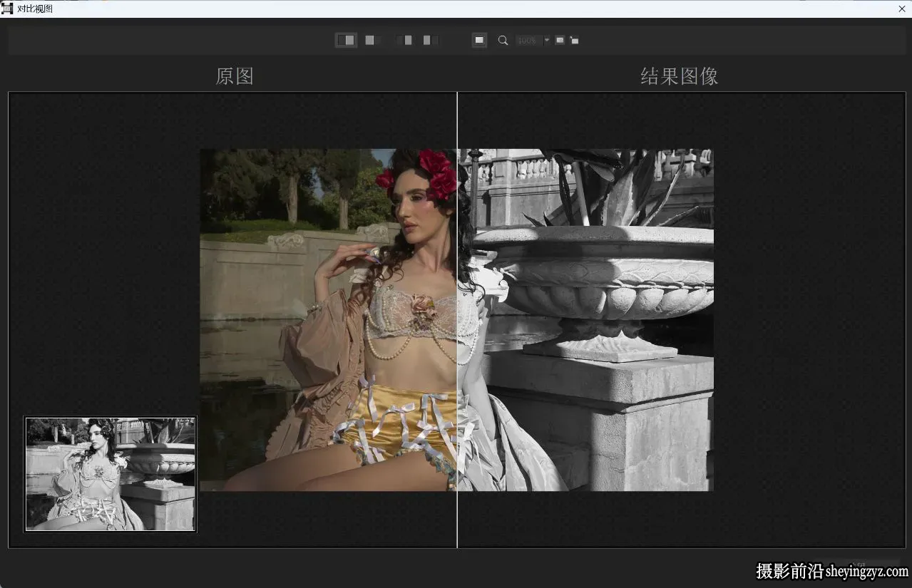Image resolution: width=912 pixels, height=588 pixels.
Task: Open the zoom percentage dropdown arrow
Action: point(547,41)
